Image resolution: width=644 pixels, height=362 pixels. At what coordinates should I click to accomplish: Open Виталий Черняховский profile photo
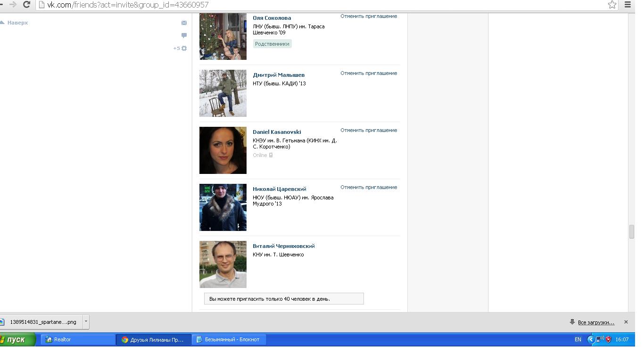(x=223, y=264)
